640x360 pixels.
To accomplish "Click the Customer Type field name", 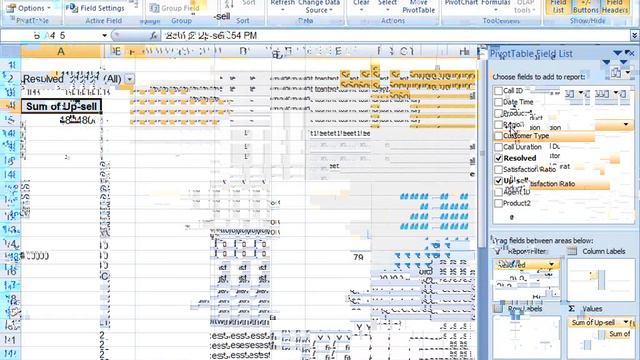I will pos(526,136).
